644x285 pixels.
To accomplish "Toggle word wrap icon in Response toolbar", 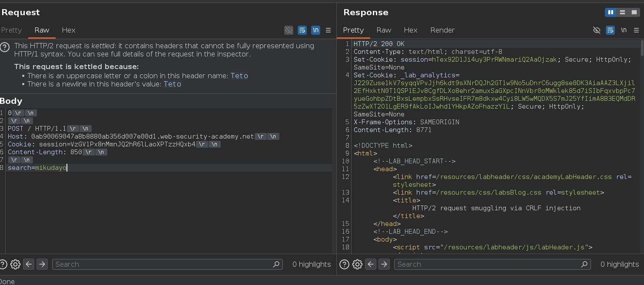I will pyautogui.click(x=611, y=30).
